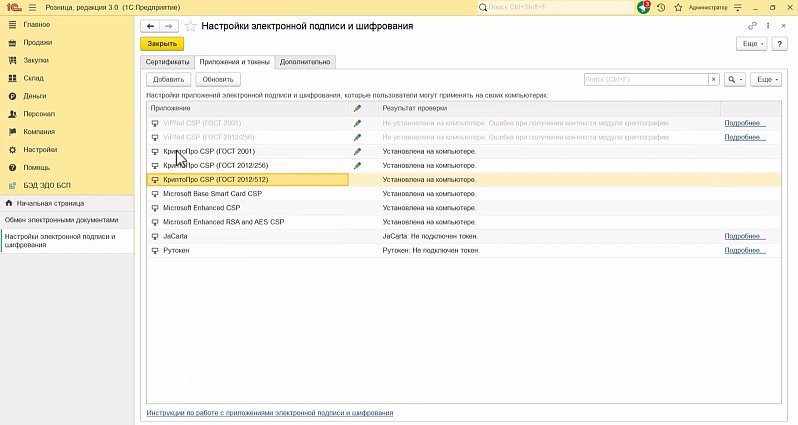Select the Рутокен application row
This screenshot has height=425, width=798.
click(464, 250)
